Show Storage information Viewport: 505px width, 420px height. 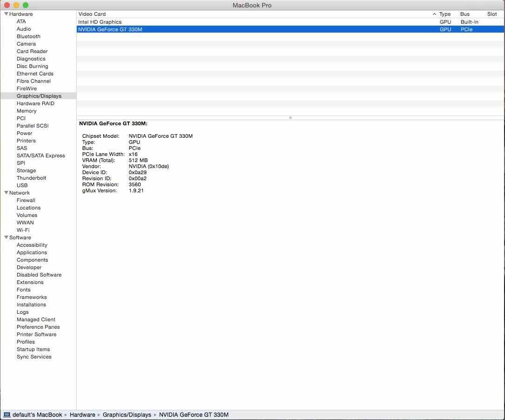coord(26,170)
